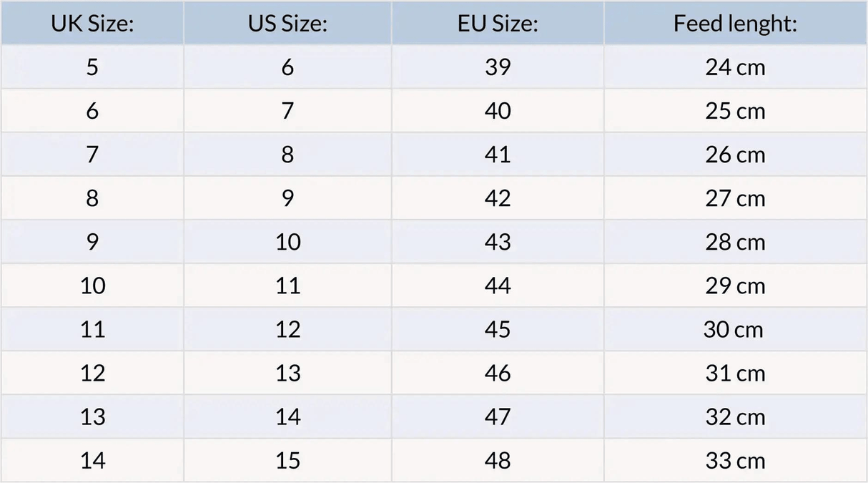
Task: Select the US size 15 cell
Action: point(287,460)
